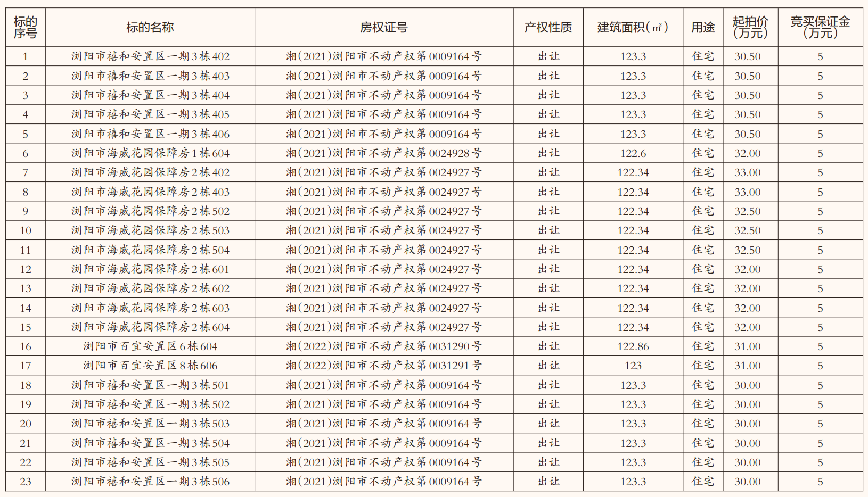Select 浏阳市禧和安置区一期3栋505 cell

coord(150,462)
